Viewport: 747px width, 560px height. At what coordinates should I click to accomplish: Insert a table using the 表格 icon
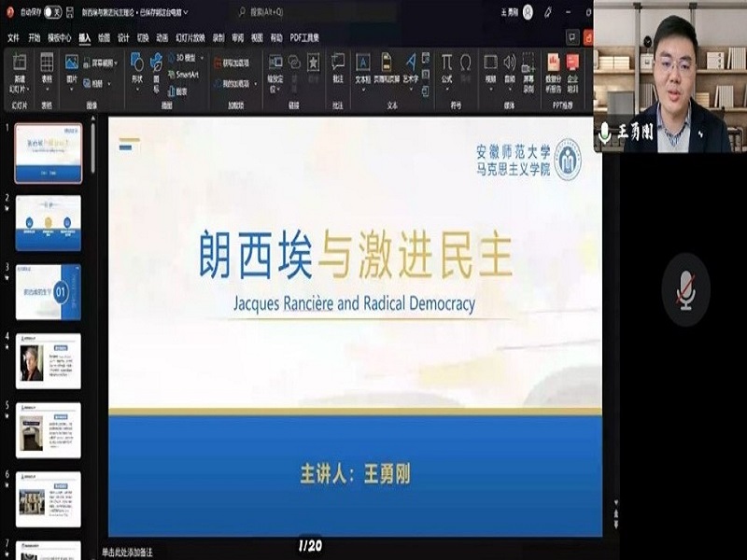tap(46, 63)
